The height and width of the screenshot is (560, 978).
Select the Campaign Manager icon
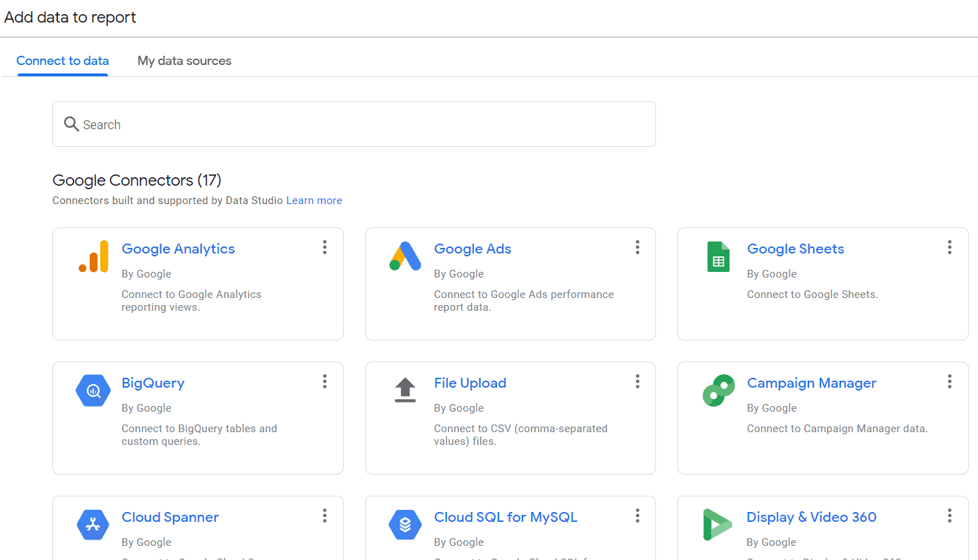pos(718,391)
